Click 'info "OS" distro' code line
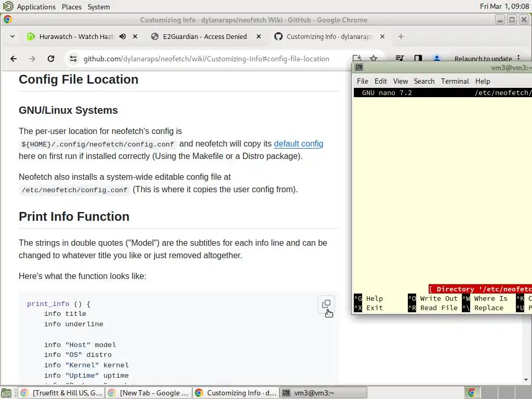 tap(78, 354)
